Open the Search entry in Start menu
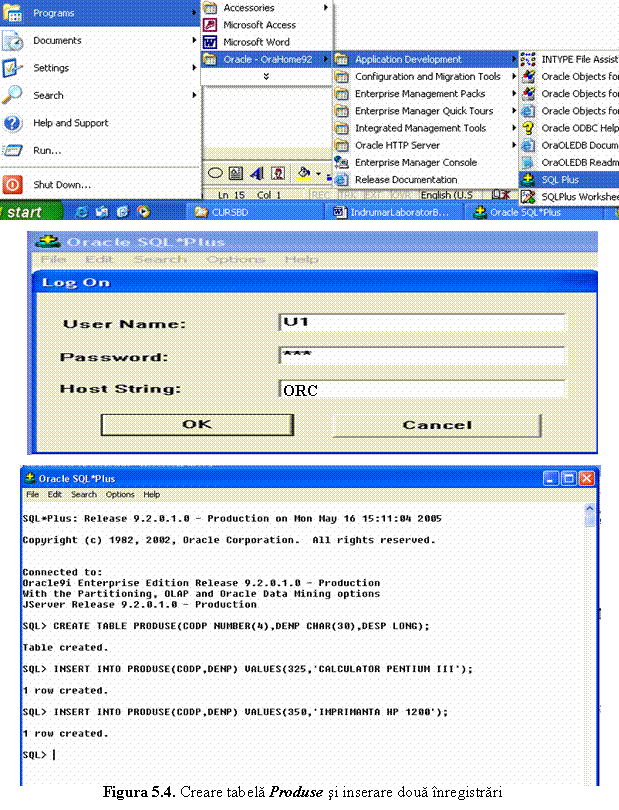Viewport: 619px width, 810px height. click(100, 95)
